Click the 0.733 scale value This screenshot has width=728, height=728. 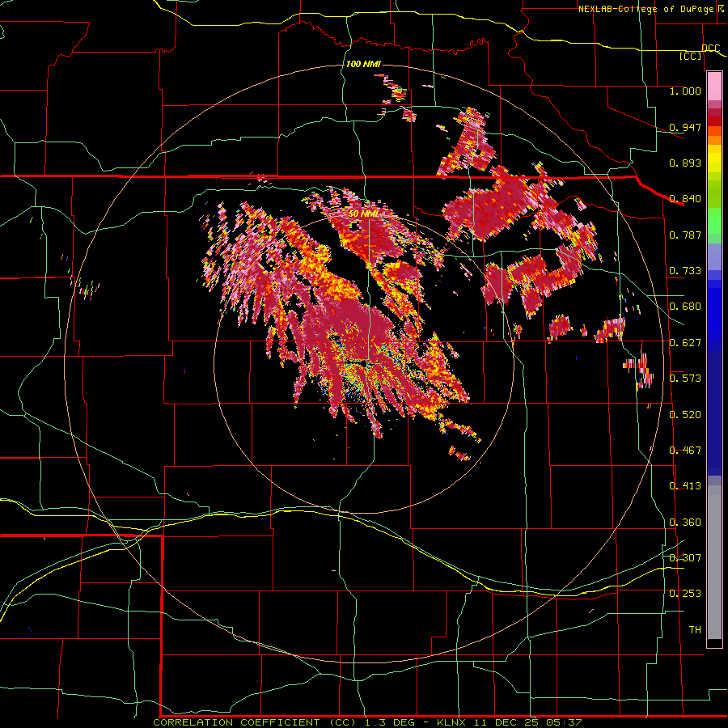pyautogui.click(x=685, y=271)
